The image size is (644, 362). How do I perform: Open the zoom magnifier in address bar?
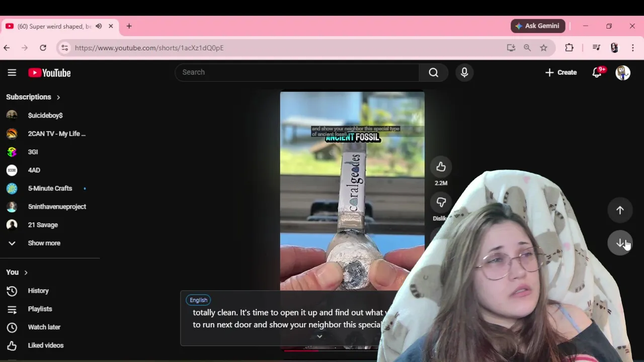(x=527, y=48)
